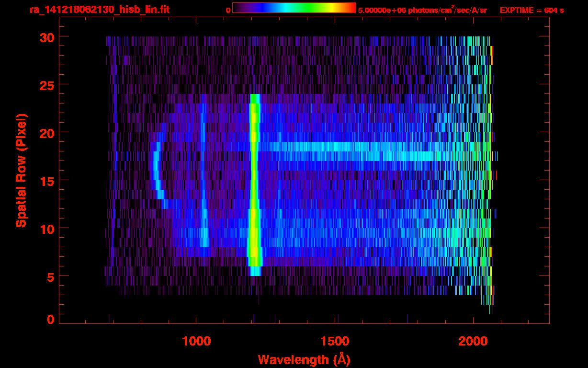Click the y-axis tick label 0
588x368 pixels.
[50, 319]
